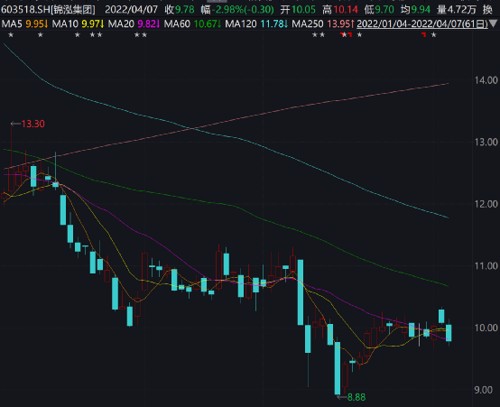This screenshot has height=407, width=500.
Task: Click the 13.30 high price arrow marker
Action: pyautogui.click(x=28, y=124)
